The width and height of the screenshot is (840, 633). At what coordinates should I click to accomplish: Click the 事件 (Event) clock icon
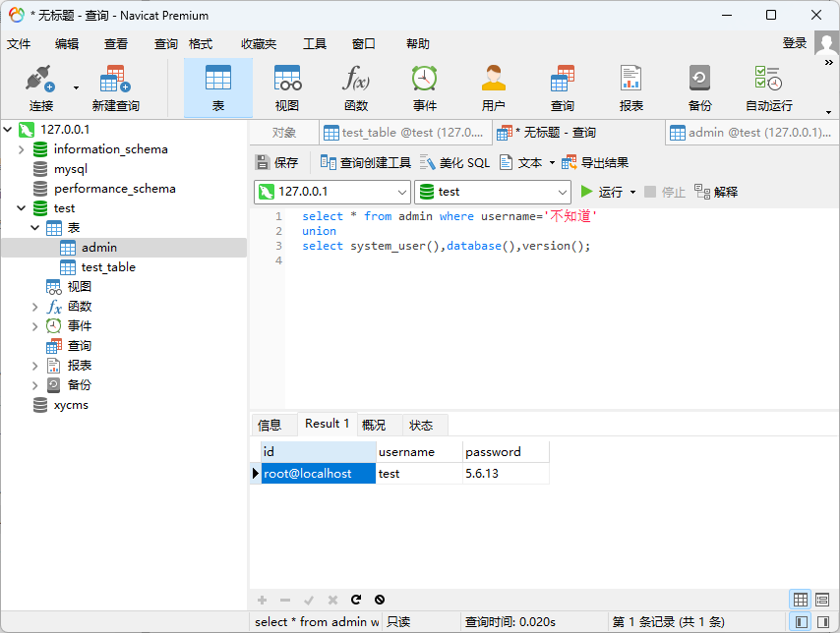pos(425,86)
